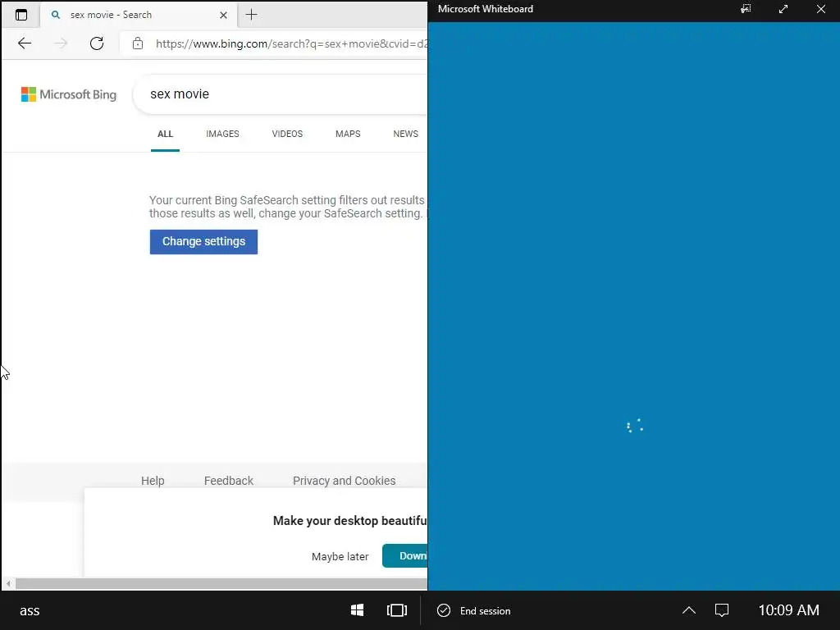Click the Microsoft Bing logo

click(69, 94)
